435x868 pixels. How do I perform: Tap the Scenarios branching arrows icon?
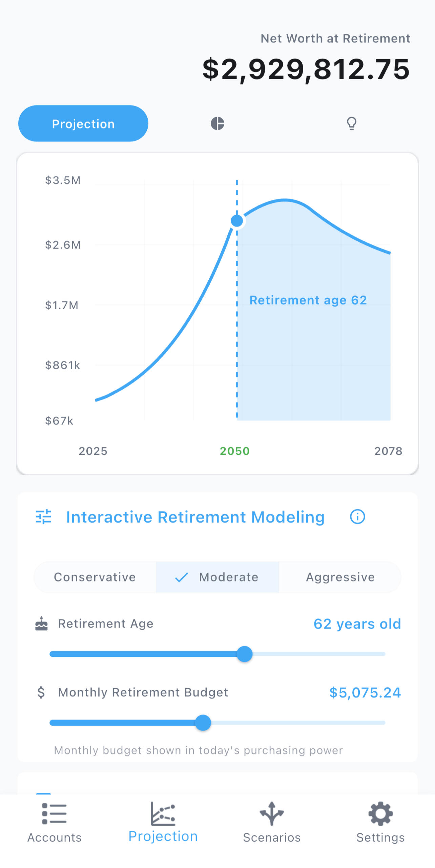[x=271, y=813]
